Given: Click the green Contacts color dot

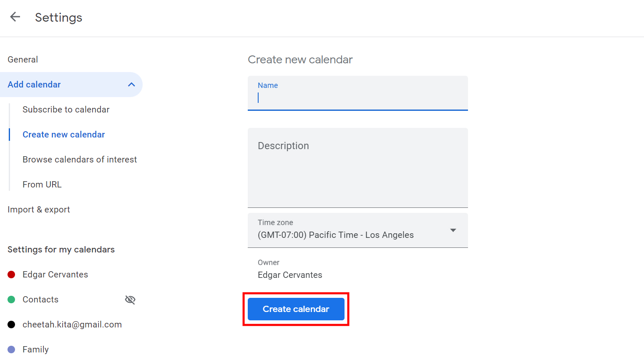Looking at the screenshot, I should tap(11, 300).
